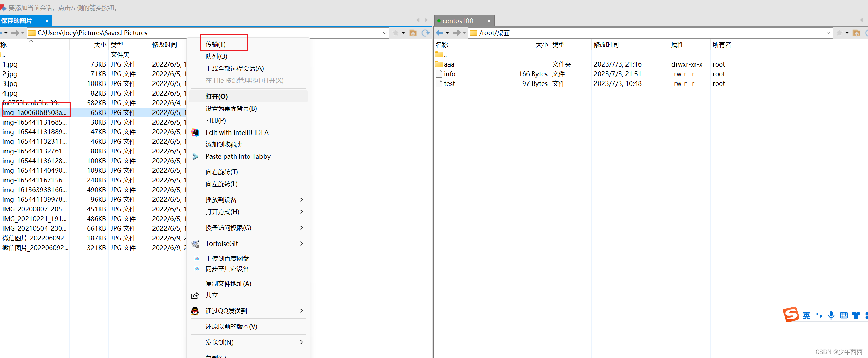Choose 打开(O) menu entry
The image size is (868, 358).
point(248,97)
